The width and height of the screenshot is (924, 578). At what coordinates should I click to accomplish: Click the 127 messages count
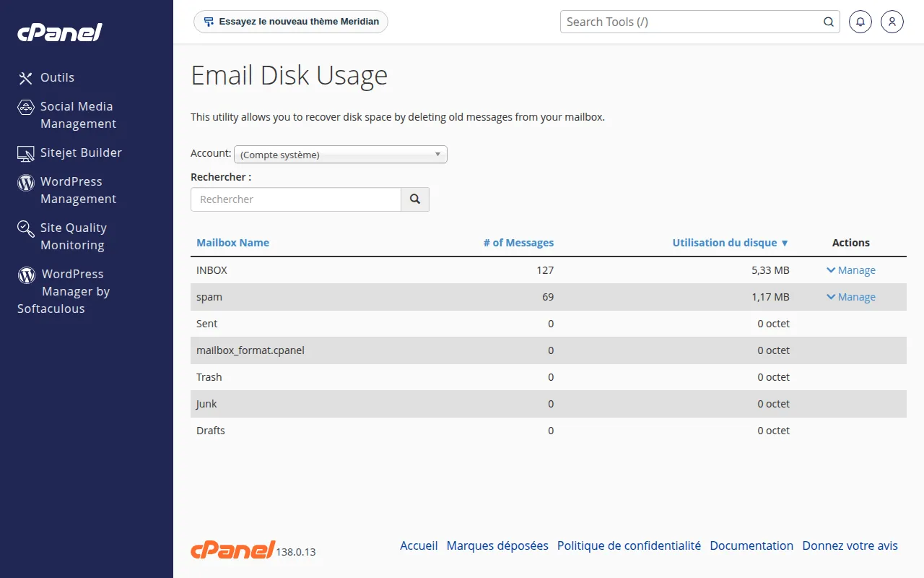(545, 270)
